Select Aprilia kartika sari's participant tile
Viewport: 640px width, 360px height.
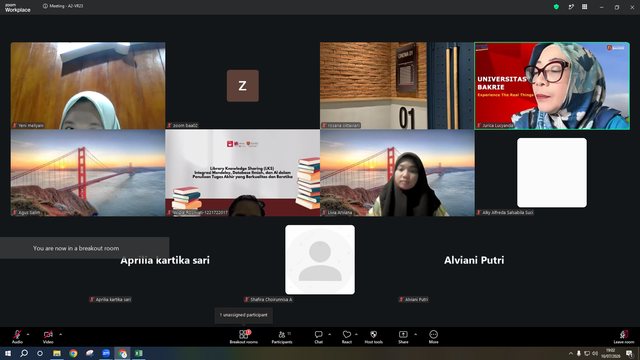point(165,260)
